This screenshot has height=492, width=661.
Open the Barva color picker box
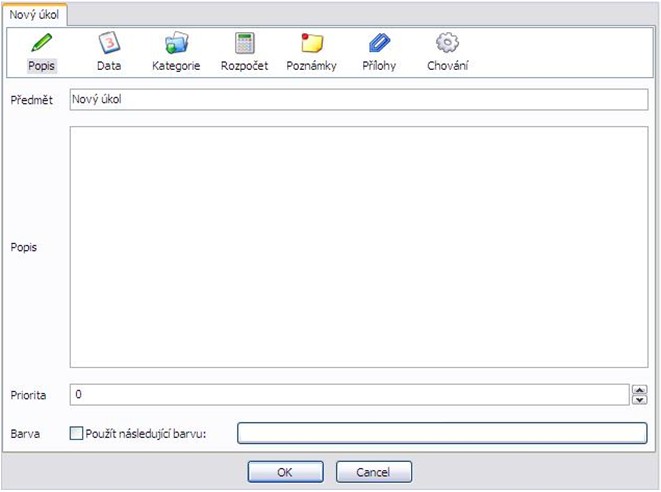coord(442,433)
